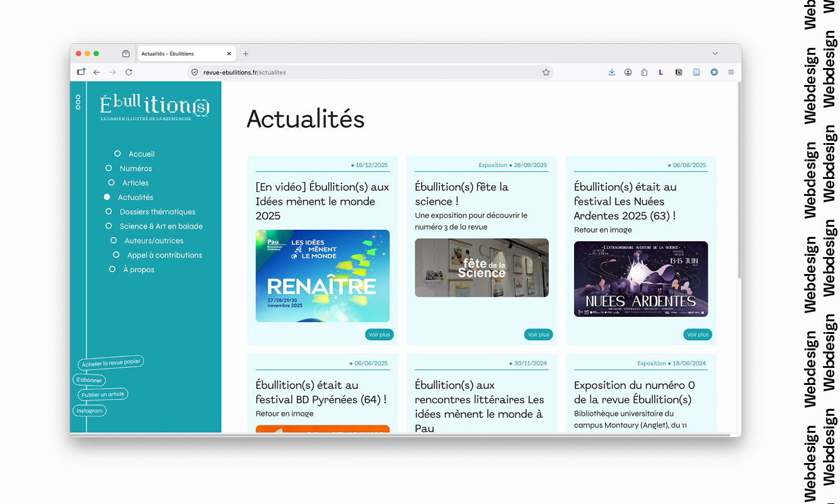Image resolution: width=840 pixels, height=504 pixels.
Task: Open Science & Art en balade item
Action: click(x=161, y=227)
